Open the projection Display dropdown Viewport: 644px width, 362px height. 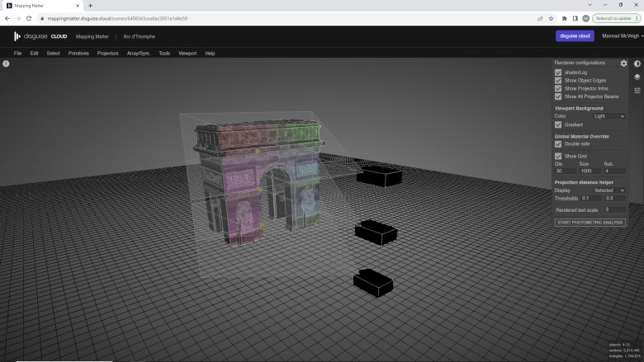(609, 190)
